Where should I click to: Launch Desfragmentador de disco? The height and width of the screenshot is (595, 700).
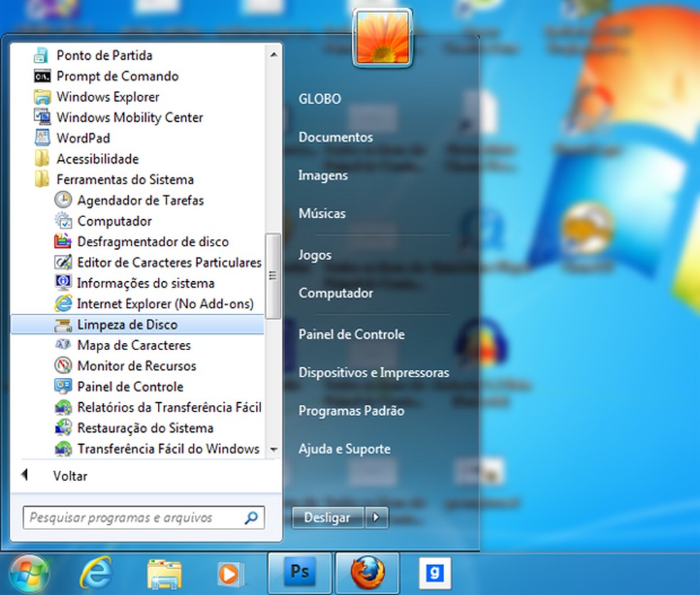pos(152,242)
